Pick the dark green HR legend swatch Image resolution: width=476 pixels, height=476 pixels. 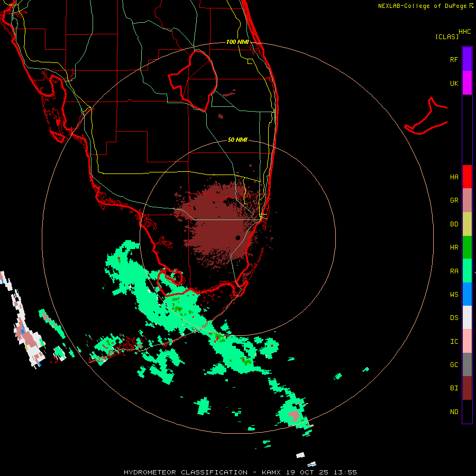pyautogui.click(x=467, y=248)
